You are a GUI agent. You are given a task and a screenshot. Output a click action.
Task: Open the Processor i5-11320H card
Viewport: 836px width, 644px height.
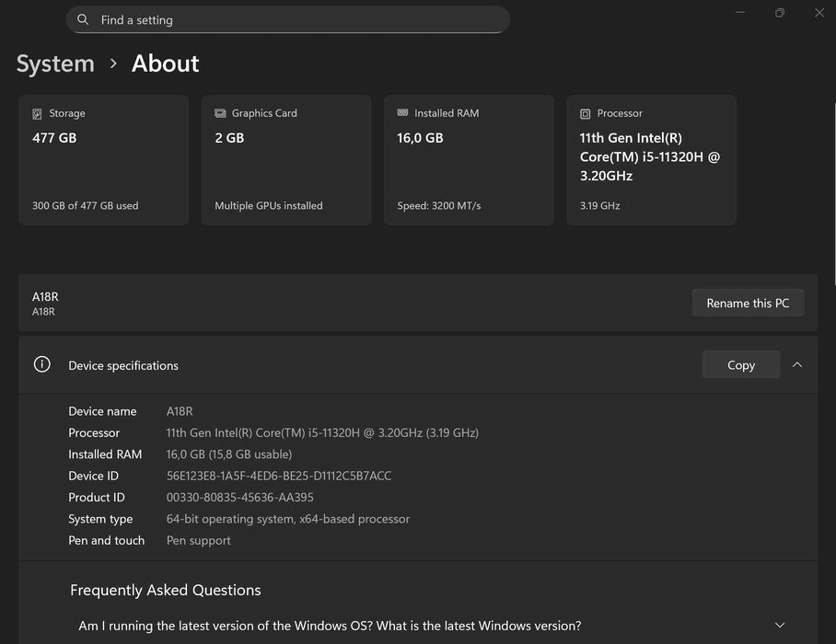pos(651,160)
